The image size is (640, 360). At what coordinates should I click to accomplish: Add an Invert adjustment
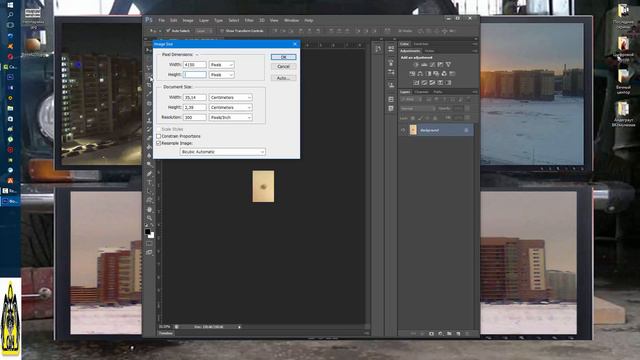click(x=416, y=82)
